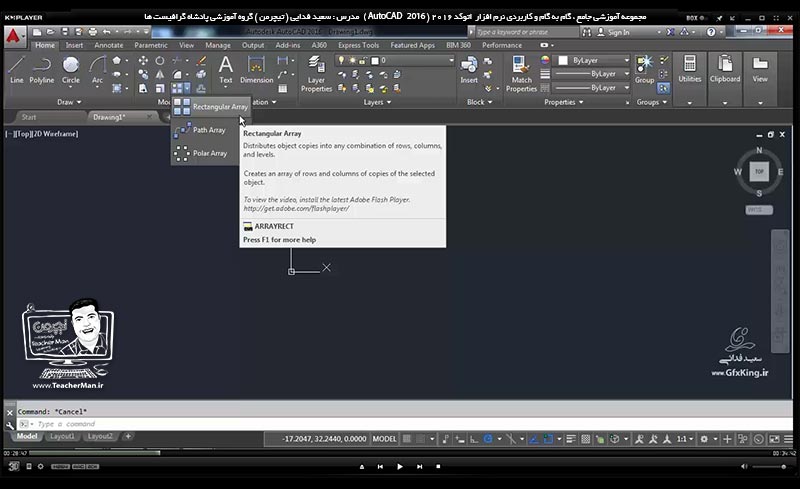Switch to the Annotate ribbon tab

109,45
